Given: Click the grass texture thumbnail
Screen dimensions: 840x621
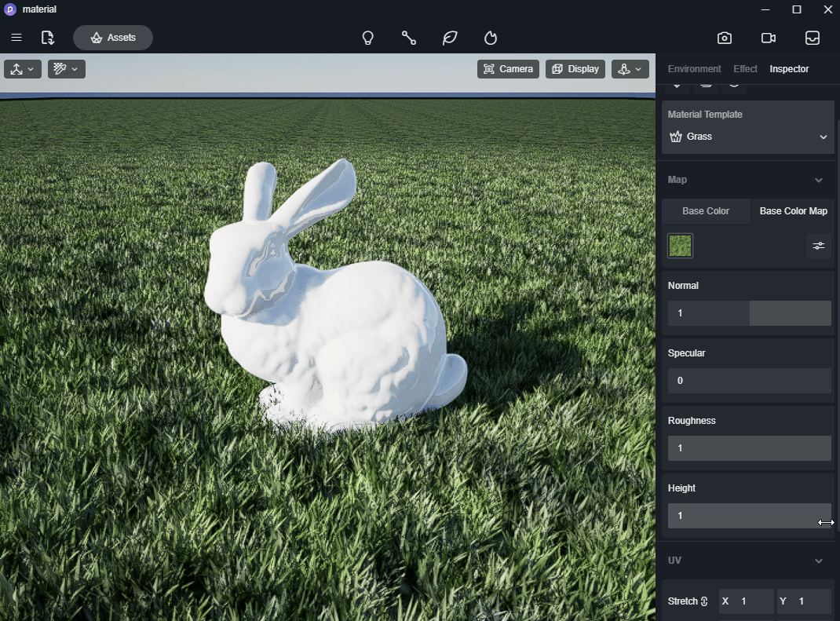Looking at the screenshot, I should coord(680,246).
